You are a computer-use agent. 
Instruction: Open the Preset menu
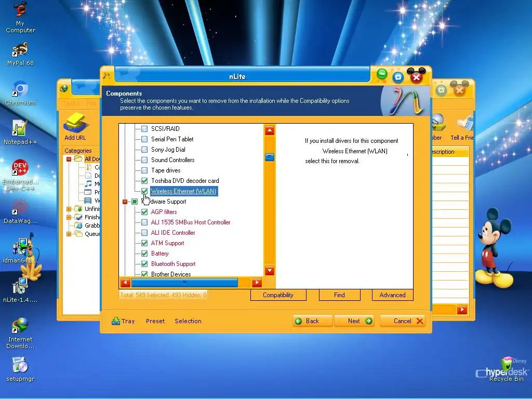[x=155, y=321]
